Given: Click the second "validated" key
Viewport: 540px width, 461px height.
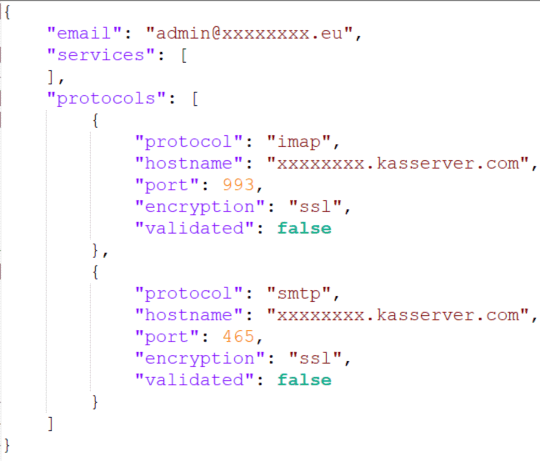Looking at the screenshot, I should point(194,380).
